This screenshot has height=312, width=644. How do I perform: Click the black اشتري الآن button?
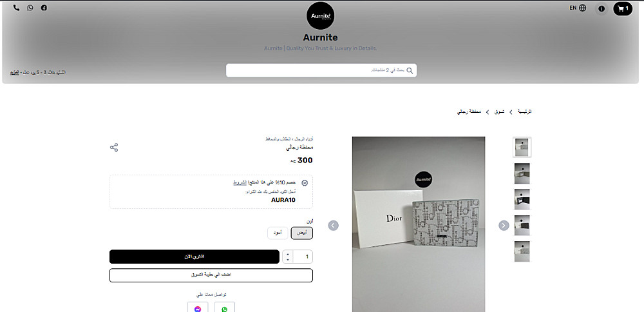coord(194,257)
